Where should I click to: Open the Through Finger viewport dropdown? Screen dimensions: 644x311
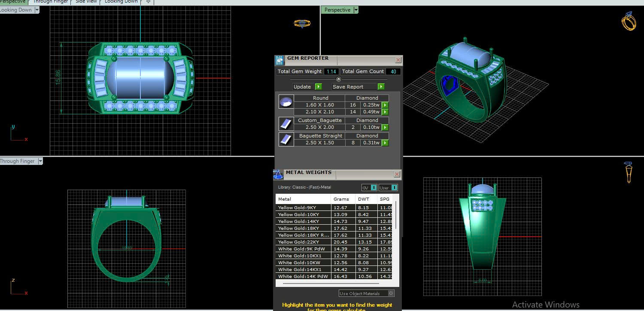[40, 161]
